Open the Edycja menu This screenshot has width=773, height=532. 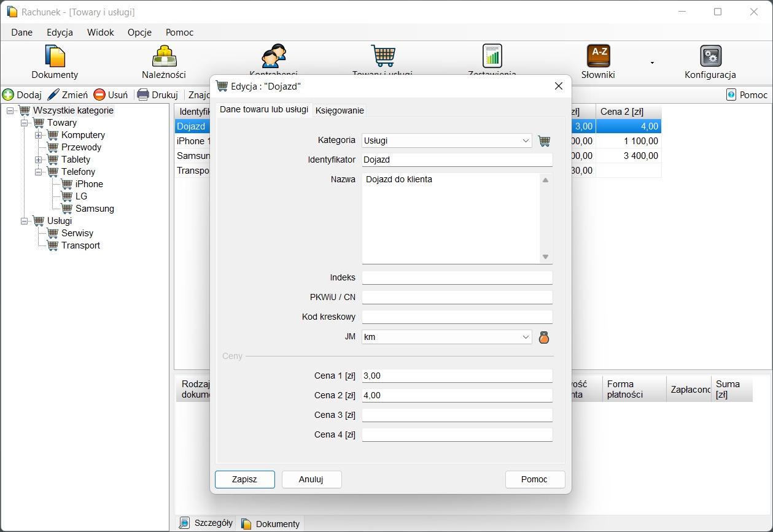point(60,33)
